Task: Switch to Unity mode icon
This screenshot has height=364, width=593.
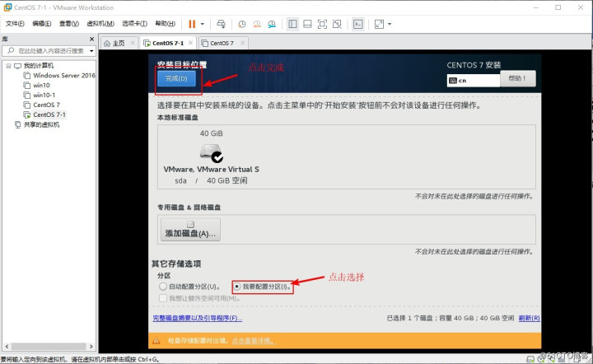Action: [337, 24]
